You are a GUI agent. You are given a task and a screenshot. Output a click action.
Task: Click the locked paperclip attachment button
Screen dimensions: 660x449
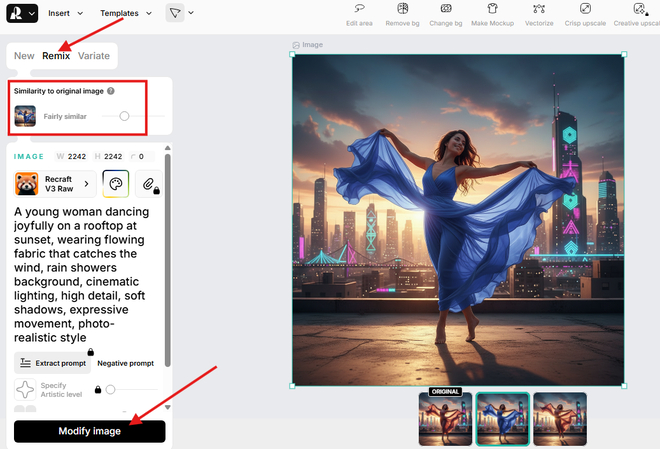(x=149, y=184)
